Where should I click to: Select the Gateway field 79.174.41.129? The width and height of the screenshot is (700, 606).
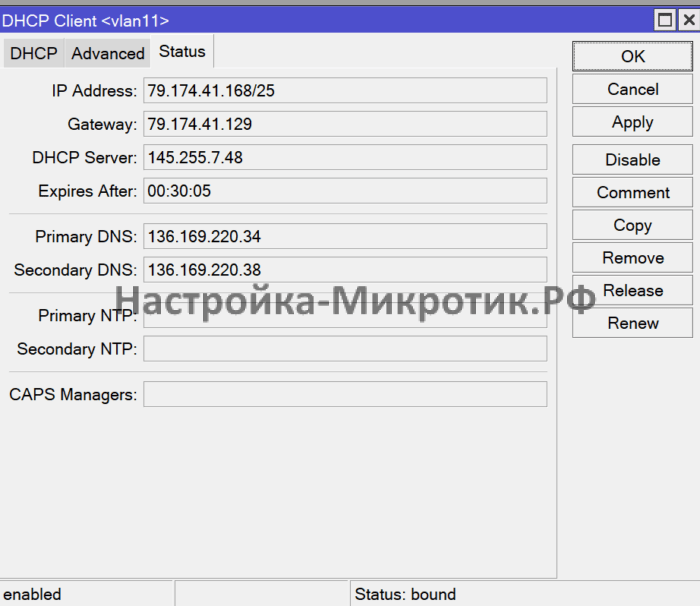pyautogui.click(x=345, y=124)
